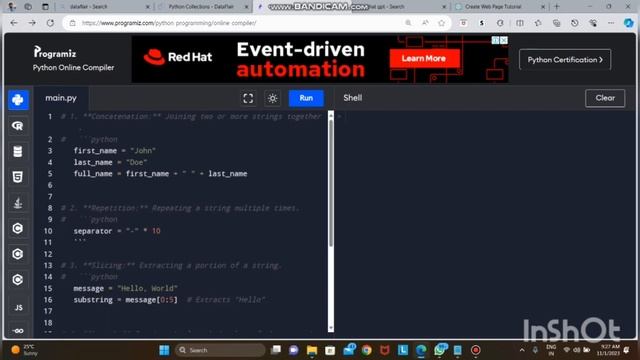Click the Read aloud icon

[x=425, y=23]
